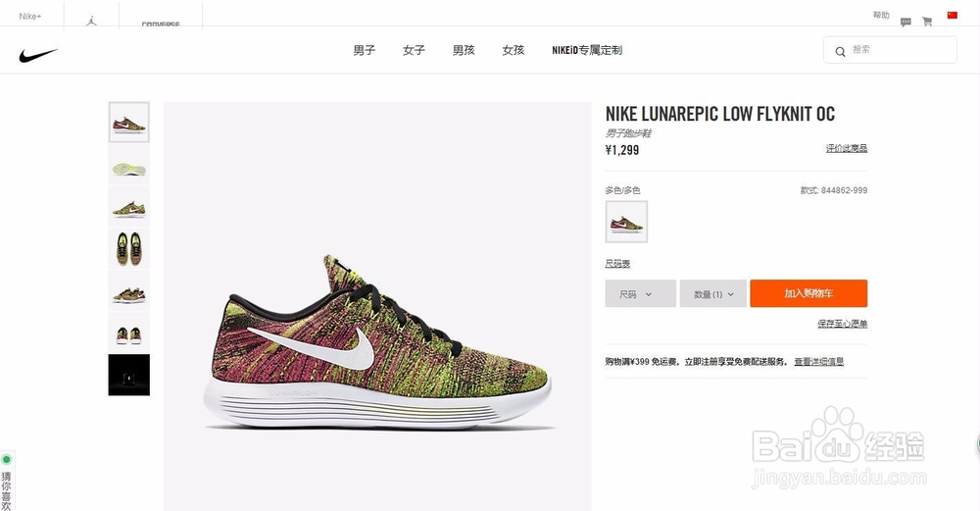Click the green circle sidebar widget
Image resolution: width=980 pixels, height=511 pixels.
(x=7, y=459)
